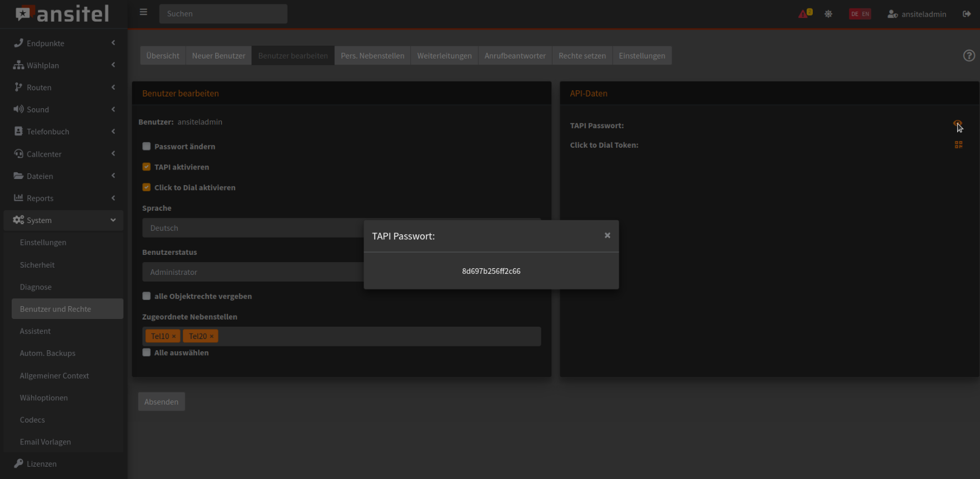Open the Sprache dropdown showing Deutsch

(341, 228)
